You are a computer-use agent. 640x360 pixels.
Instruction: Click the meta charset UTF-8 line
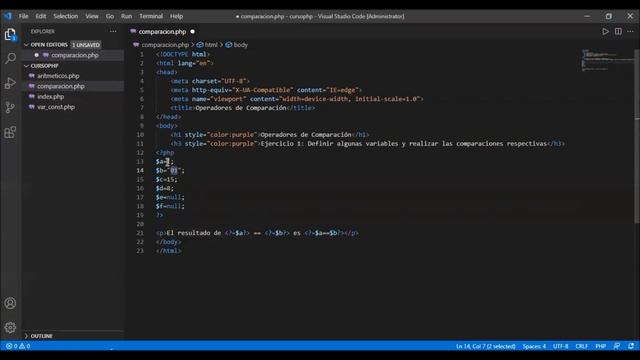[210, 81]
